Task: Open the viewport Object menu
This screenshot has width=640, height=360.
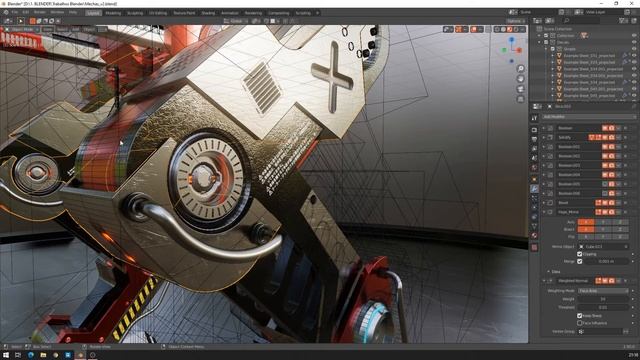Action: [x=89, y=29]
